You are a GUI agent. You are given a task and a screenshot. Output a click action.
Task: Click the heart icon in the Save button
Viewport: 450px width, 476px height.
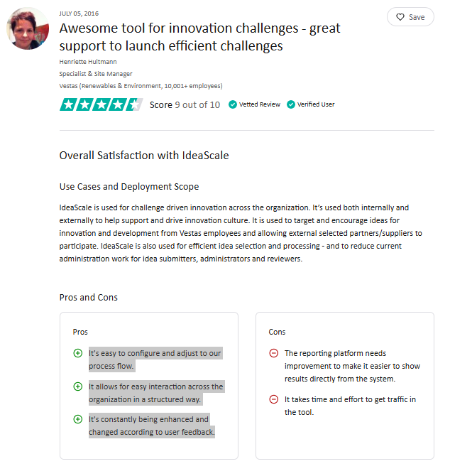pyautogui.click(x=400, y=17)
